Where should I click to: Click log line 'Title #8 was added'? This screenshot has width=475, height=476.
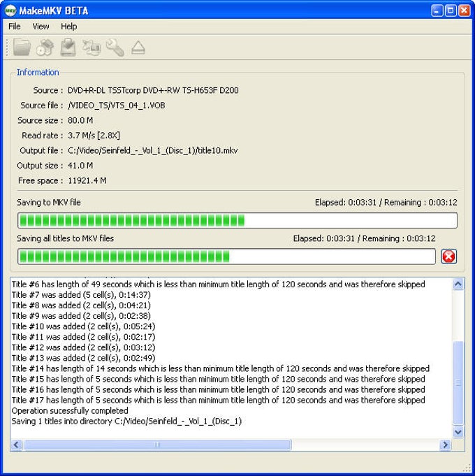point(81,305)
